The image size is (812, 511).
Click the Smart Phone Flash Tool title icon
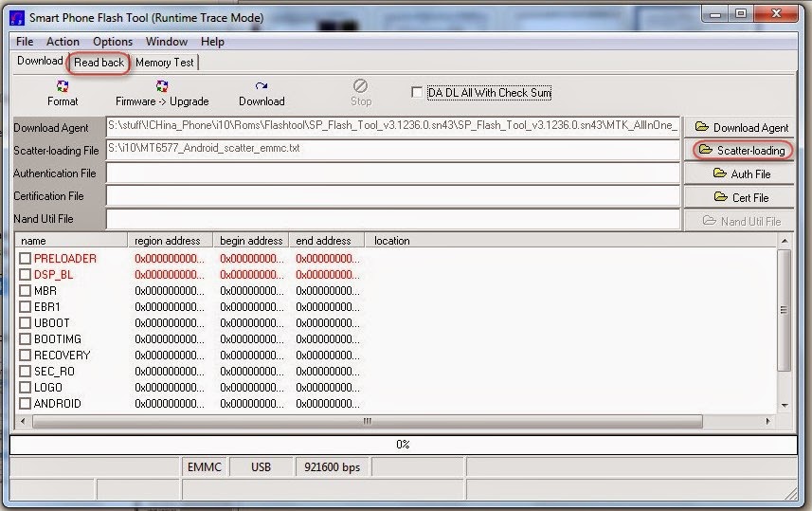click(17, 18)
